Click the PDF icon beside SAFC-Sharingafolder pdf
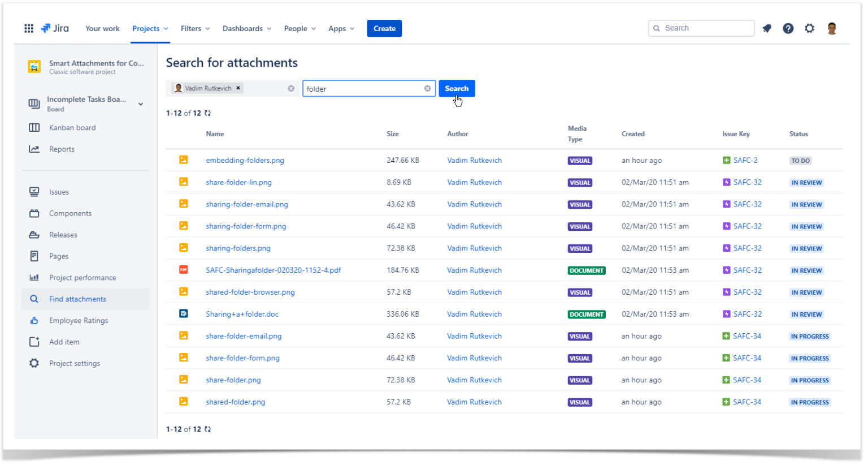This screenshot has height=465, width=868. 183,270
